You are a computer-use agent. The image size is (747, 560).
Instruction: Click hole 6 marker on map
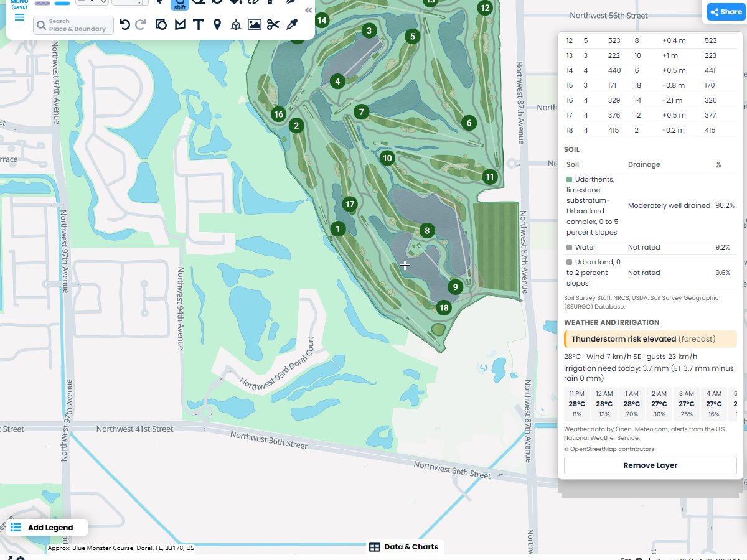coord(469,123)
